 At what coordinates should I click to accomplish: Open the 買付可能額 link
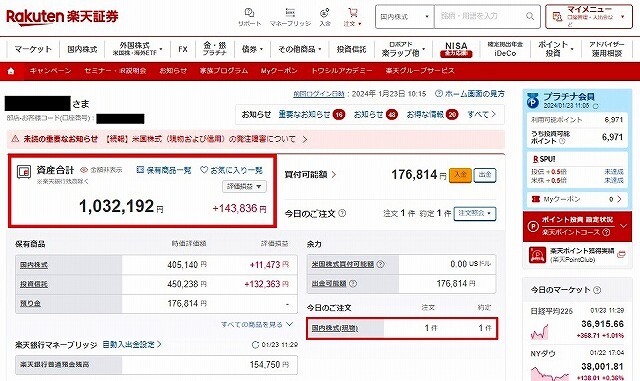pos(310,175)
